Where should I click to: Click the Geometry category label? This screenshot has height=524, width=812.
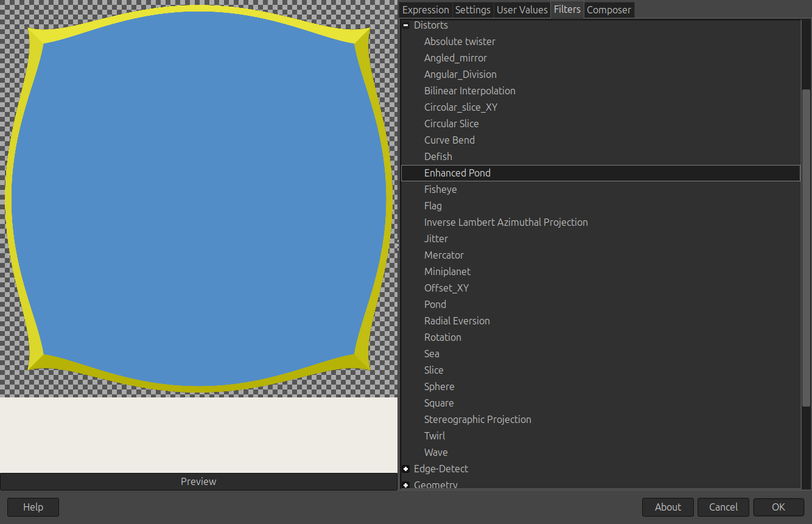coord(436,484)
